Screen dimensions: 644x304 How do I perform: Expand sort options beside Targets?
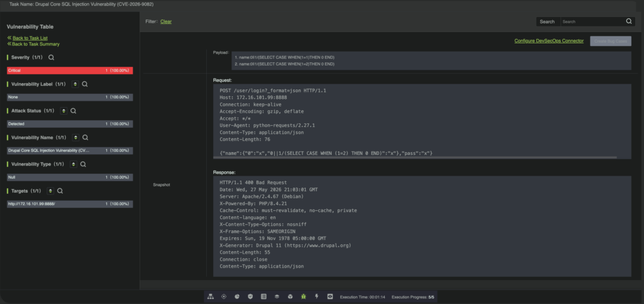pos(50,191)
